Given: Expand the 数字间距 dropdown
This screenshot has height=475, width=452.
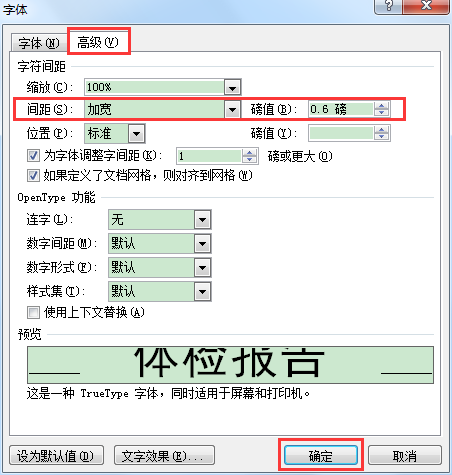Looking at the screenshot, I should (202, 244).
